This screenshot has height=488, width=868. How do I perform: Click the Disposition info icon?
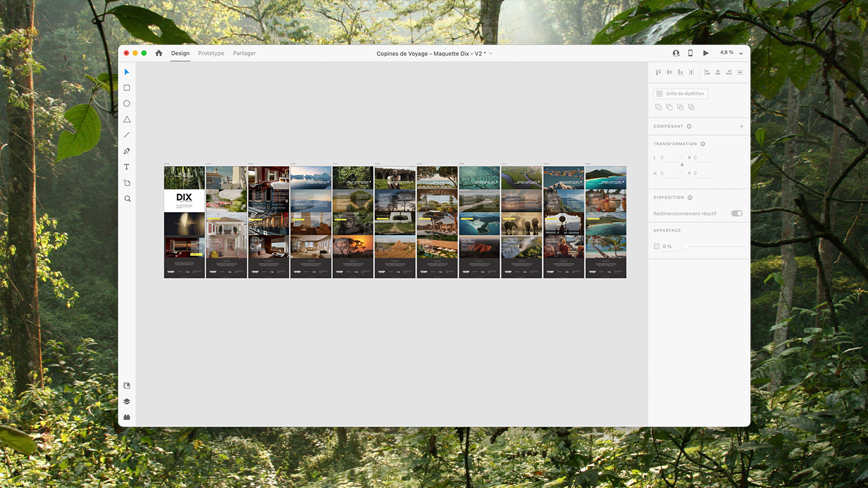tap(690, 198)
